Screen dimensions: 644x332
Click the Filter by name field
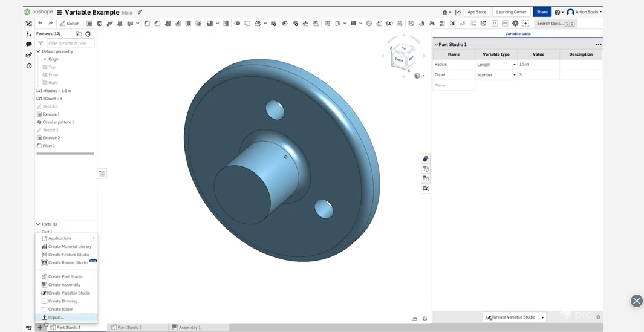(x=70, y=43)
